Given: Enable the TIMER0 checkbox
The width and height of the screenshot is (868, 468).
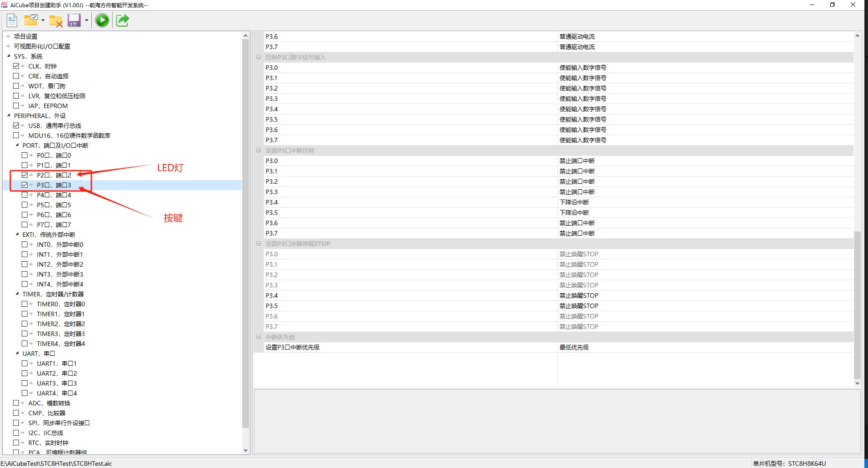Looking at the screenshot, I should 25,304.
